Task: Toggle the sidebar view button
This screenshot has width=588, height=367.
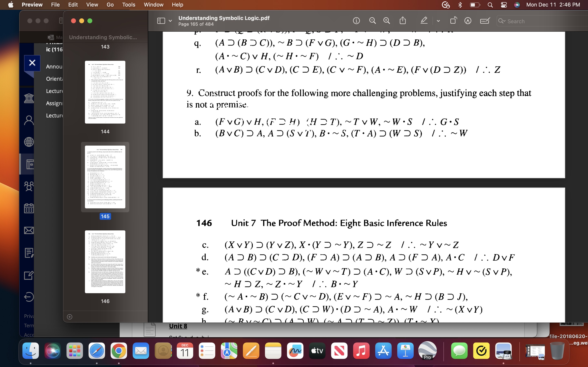Action: 161,21
